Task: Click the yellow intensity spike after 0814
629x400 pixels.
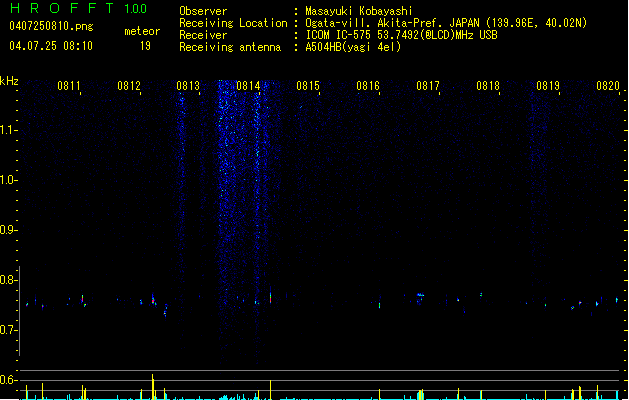Action: (270, 390)
